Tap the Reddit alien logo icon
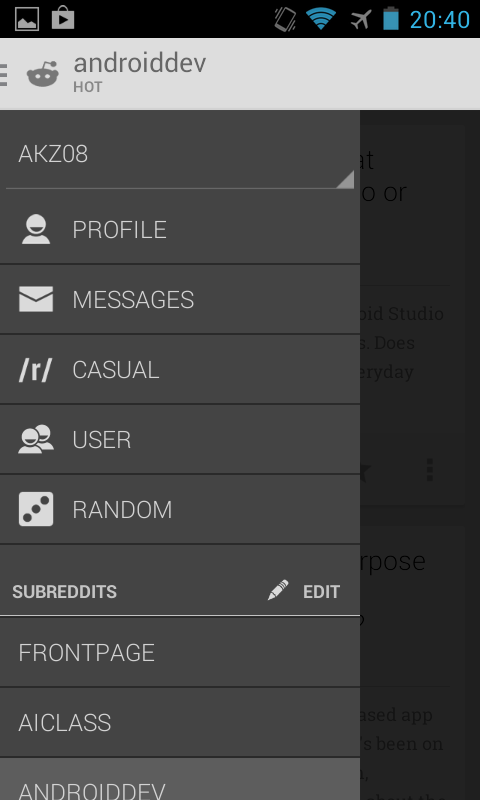This screenshot has width=480, height=800. pyautogui.click(x=43, y=74)
